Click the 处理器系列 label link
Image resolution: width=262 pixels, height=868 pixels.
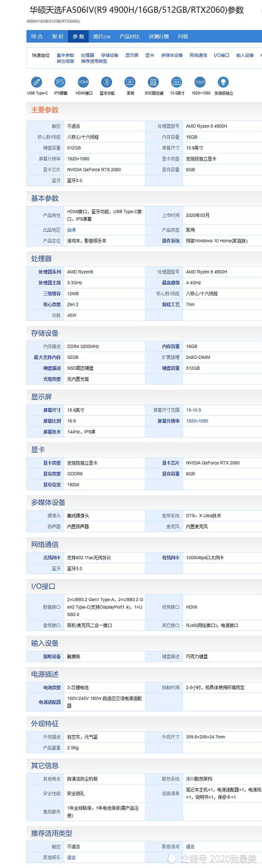49,272
